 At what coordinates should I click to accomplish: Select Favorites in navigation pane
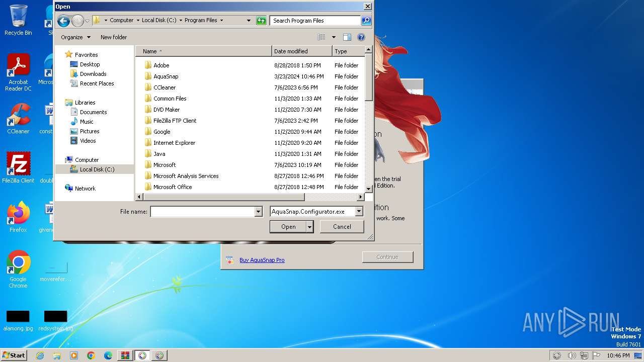(x=86, y=55)
